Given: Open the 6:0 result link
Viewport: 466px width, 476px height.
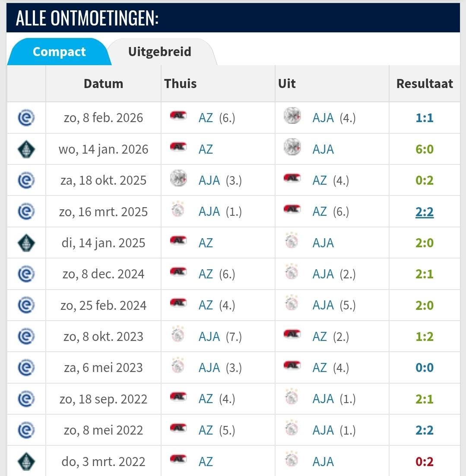Looking at the screenshot, I should (x=424, y=149).
